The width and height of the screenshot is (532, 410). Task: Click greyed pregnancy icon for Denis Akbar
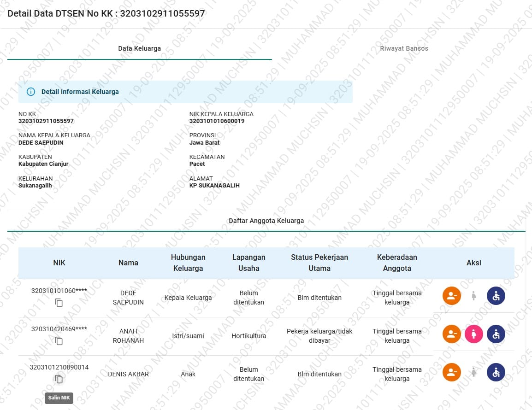[x=473, y=372]
